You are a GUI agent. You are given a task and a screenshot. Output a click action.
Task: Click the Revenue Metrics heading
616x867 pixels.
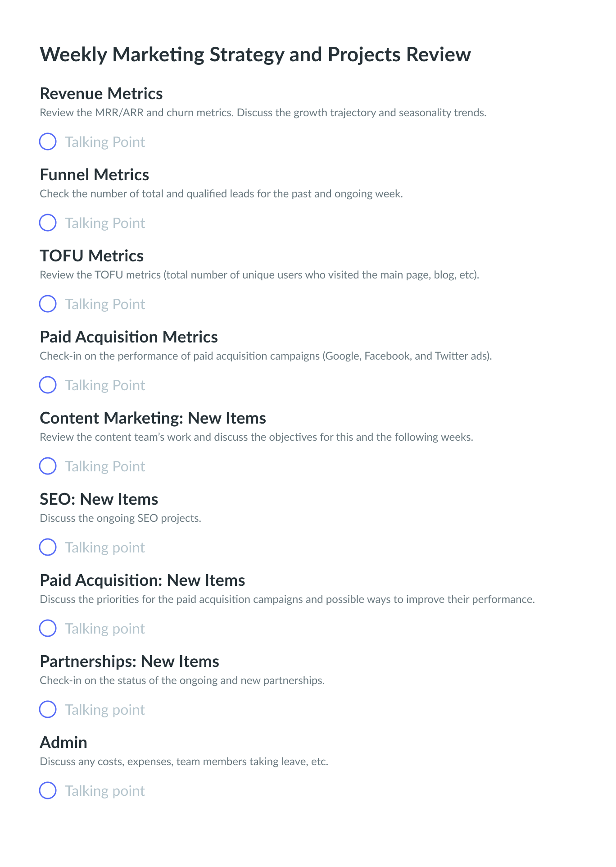101,93
